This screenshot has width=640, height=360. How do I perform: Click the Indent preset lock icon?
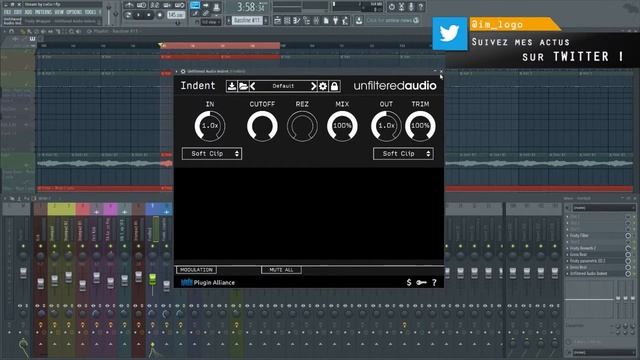[334, 86]
